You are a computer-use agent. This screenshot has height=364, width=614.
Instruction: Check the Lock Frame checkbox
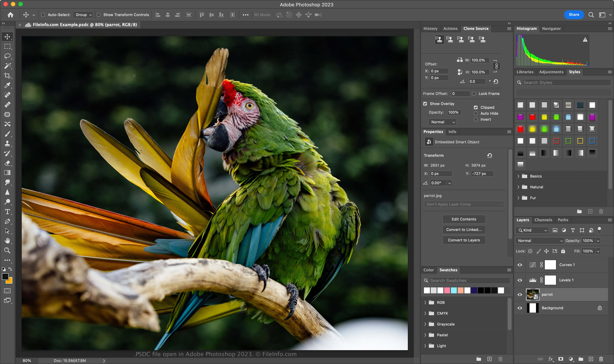tap(474, 94)
